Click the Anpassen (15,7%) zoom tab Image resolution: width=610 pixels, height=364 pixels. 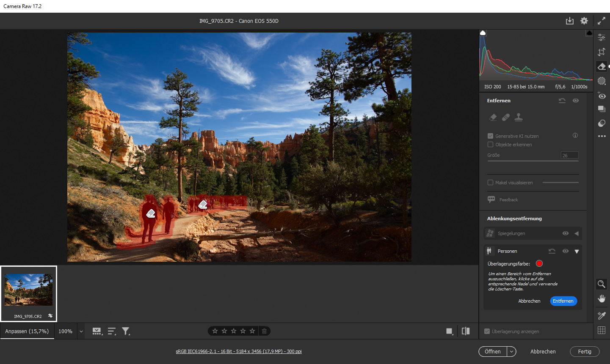(27, 331)
